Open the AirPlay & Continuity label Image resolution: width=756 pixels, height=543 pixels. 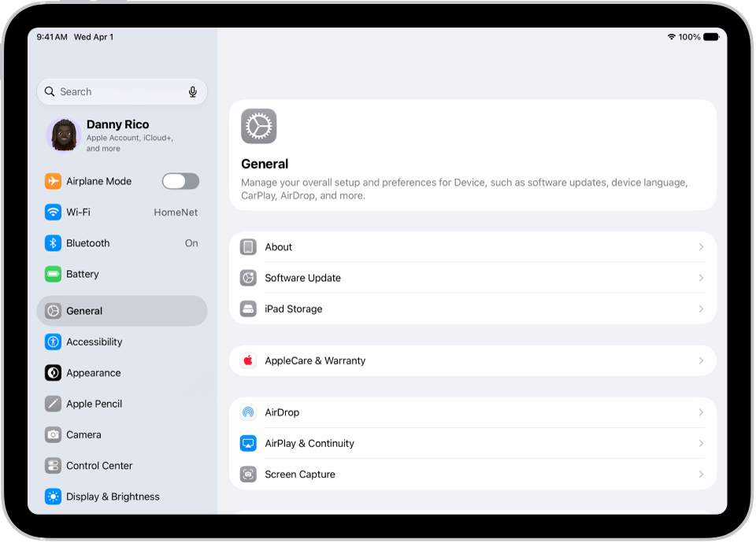coord(309,443)
